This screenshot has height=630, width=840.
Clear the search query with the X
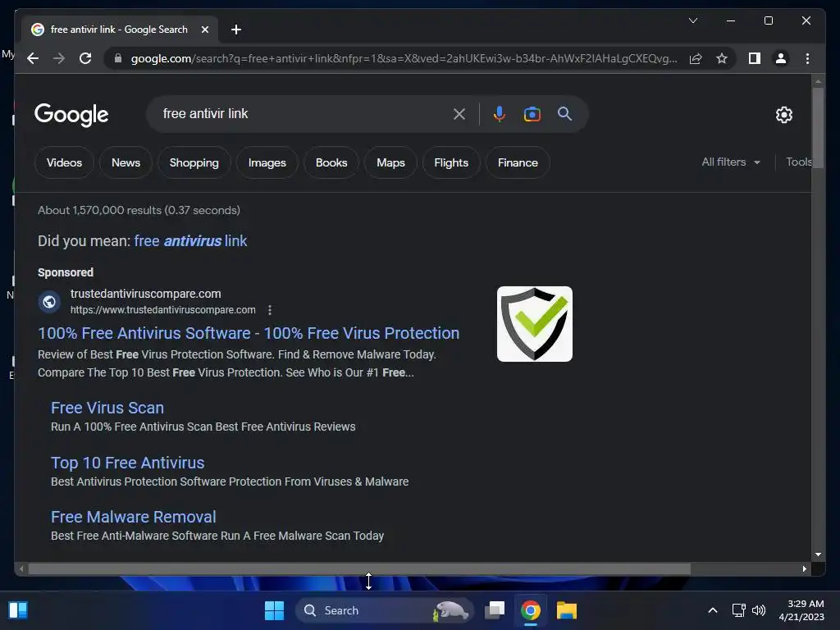coord(459,113)
